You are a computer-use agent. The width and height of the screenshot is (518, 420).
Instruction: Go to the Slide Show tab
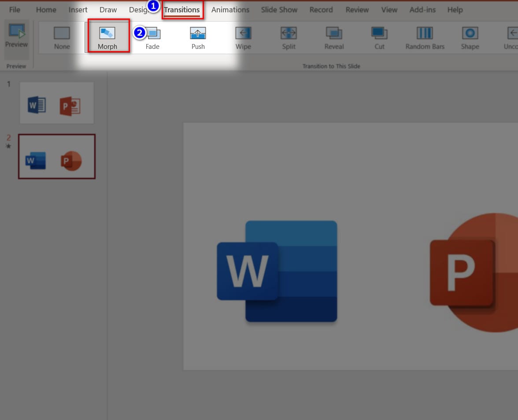click(x=279, y=10)
